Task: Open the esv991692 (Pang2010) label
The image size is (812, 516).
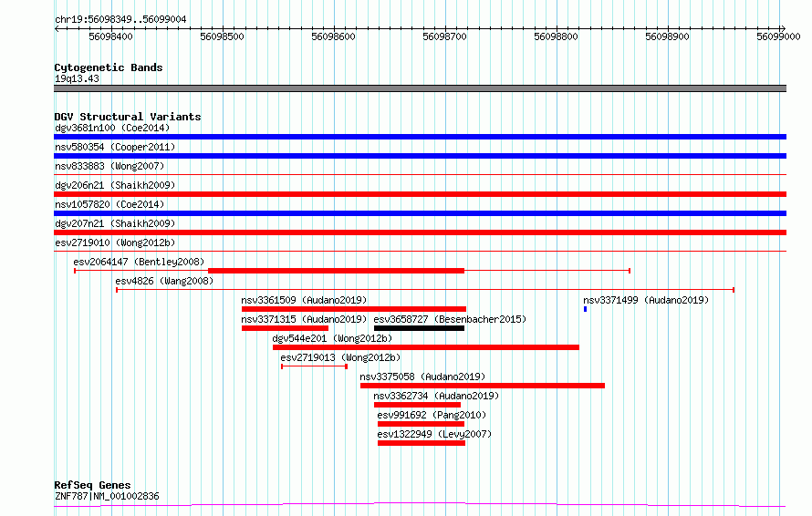Action: coord(432,415)
